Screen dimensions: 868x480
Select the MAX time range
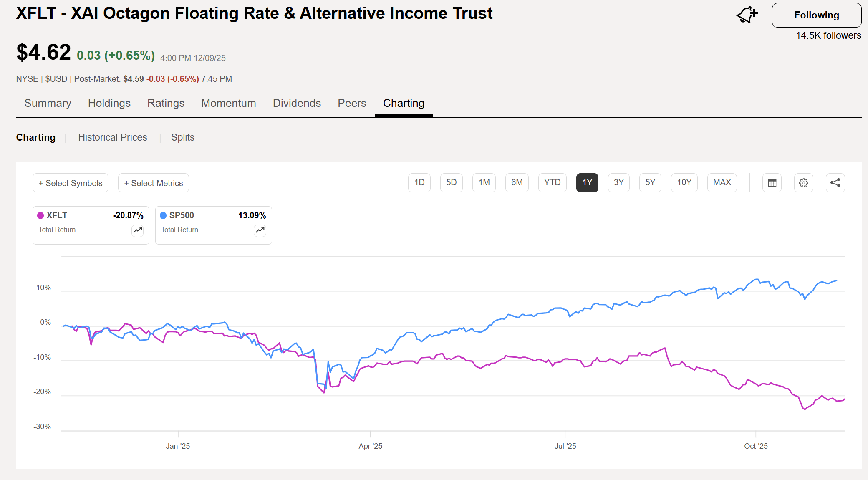[x=722, y=182]
